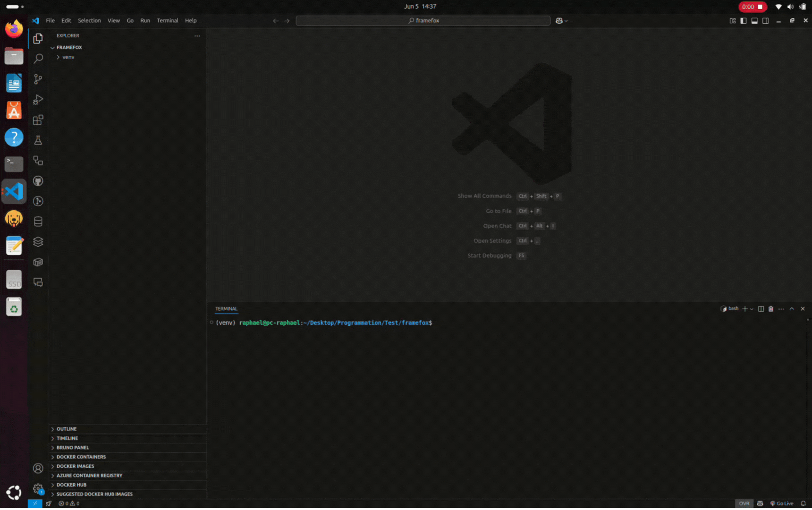Click Go Live in status bar
The width and height of the screenshot is (812, 510).
tap(782, 503)
